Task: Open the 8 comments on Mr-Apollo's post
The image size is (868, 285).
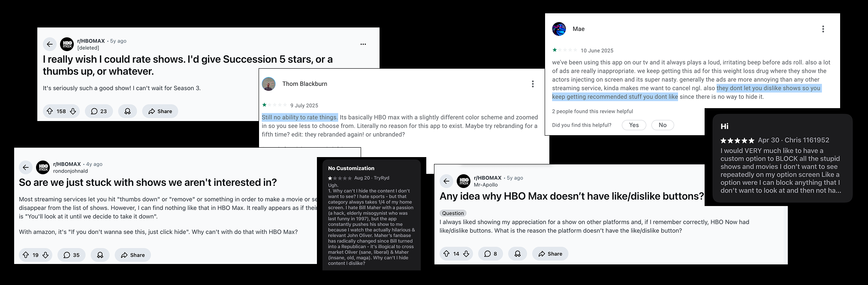Action: [491, 254]
